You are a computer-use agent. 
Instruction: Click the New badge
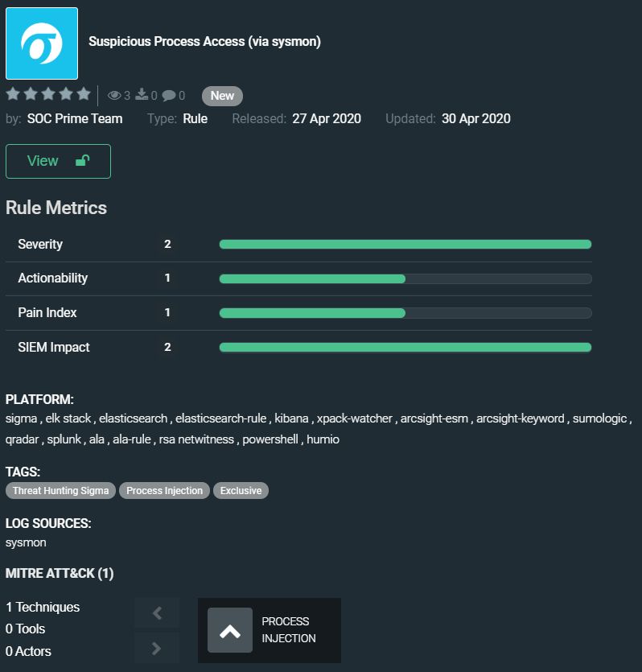tap(222, 96)
